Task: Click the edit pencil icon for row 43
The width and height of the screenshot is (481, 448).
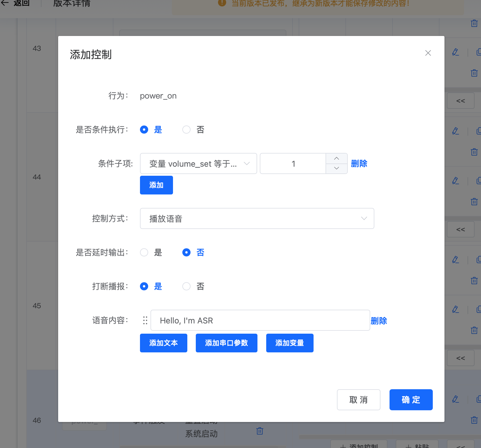Action: click(456, 52)
